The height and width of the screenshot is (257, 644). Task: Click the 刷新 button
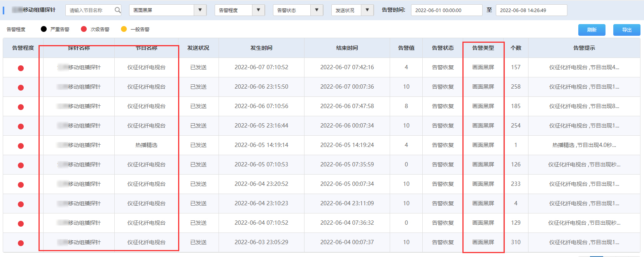point(591,30)
